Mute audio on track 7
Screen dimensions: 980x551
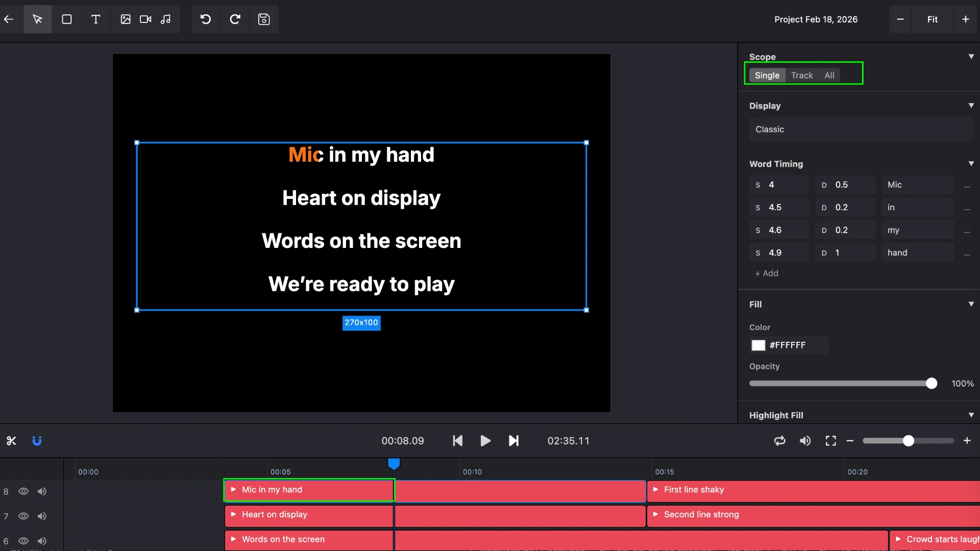[42, 516]
